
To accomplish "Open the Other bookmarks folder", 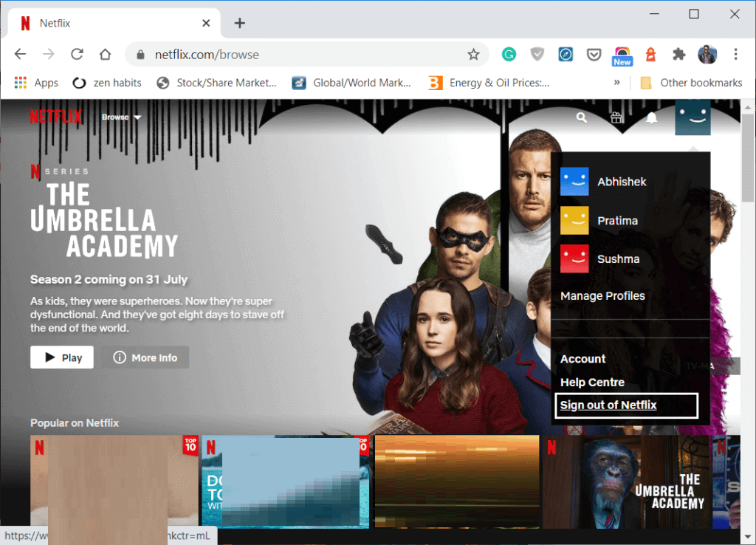I will tap(691, 83).
